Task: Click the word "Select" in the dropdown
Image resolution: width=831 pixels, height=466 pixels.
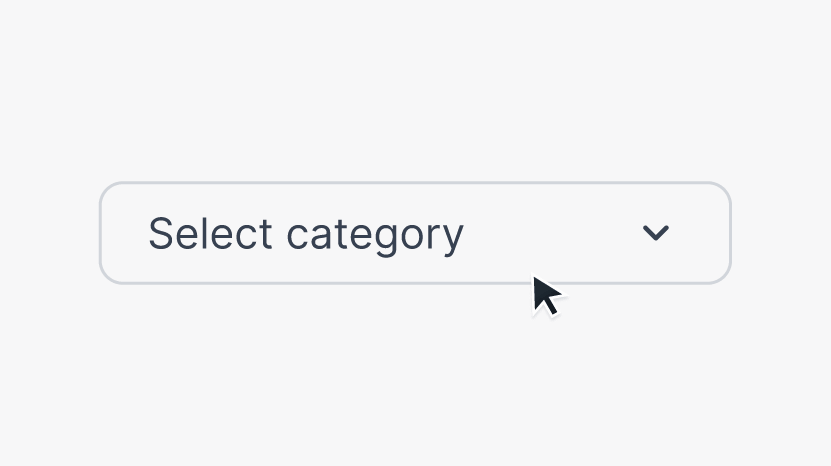Action: 210,234
